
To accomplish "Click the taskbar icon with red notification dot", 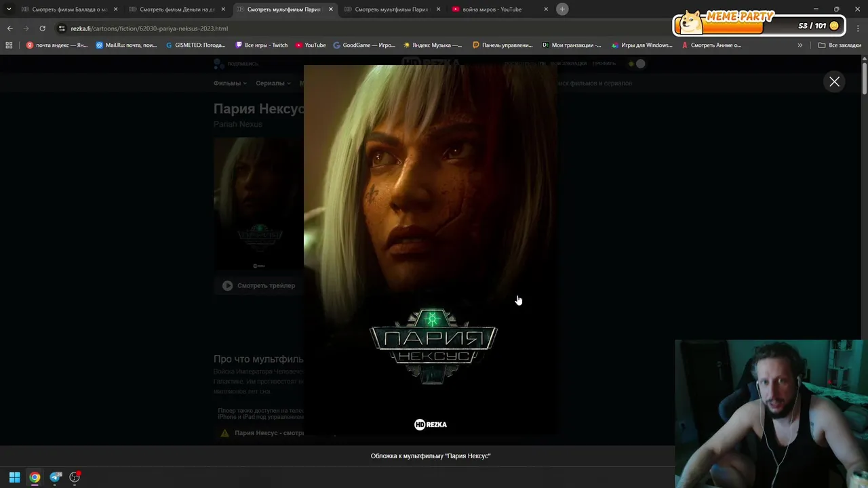I will (75, 477).
